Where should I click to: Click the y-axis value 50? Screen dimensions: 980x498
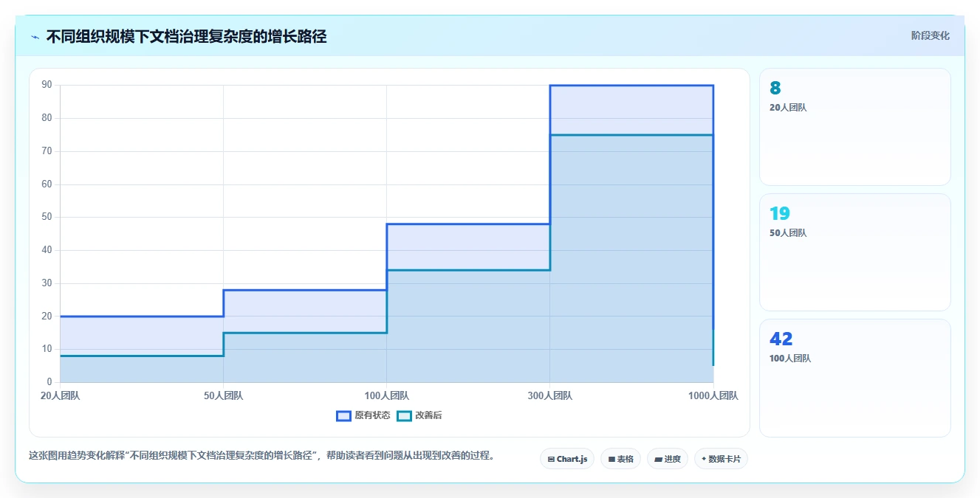coord(47,217)
